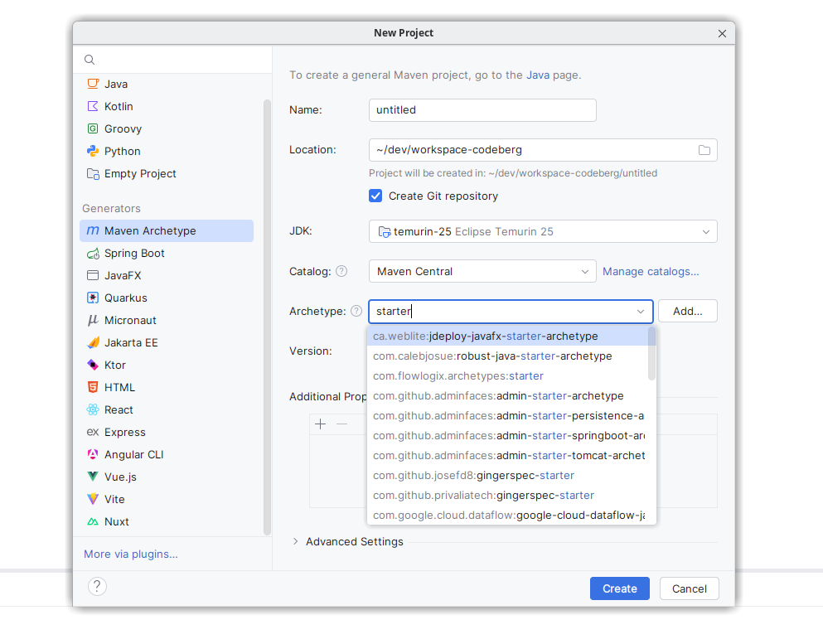Screen dimensions: 823x644
Task: Click the Catalog help tooltip icon
Action: 341,271
